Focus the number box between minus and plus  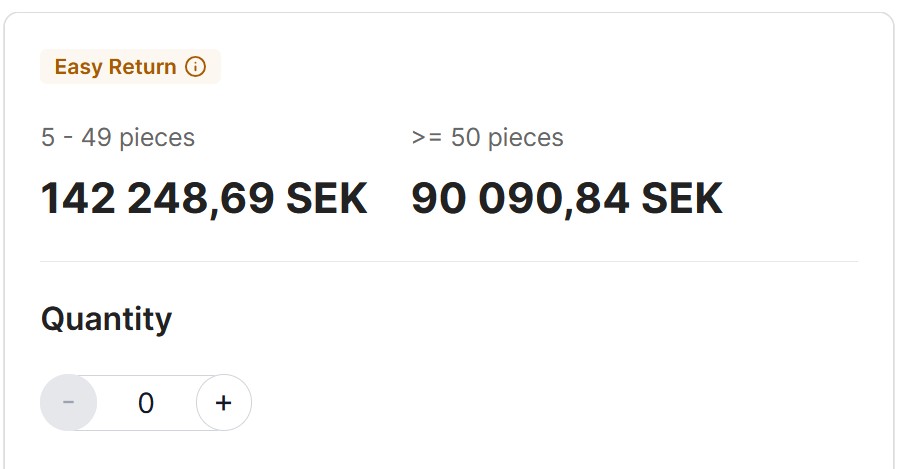(x=146, y=403)
